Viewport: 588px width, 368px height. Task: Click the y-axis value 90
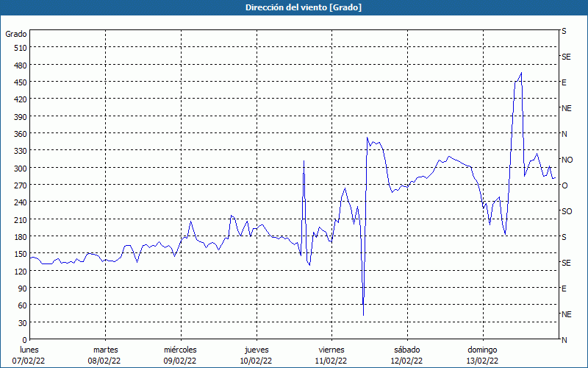(23, 289)
